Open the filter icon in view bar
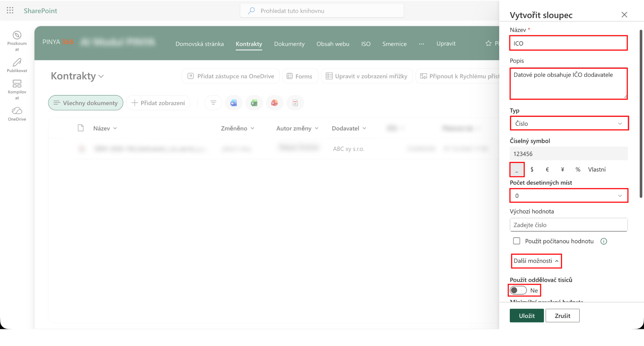The width and height of the screenshot is (644, 346). pyautogui.click(x=213, y=103)
